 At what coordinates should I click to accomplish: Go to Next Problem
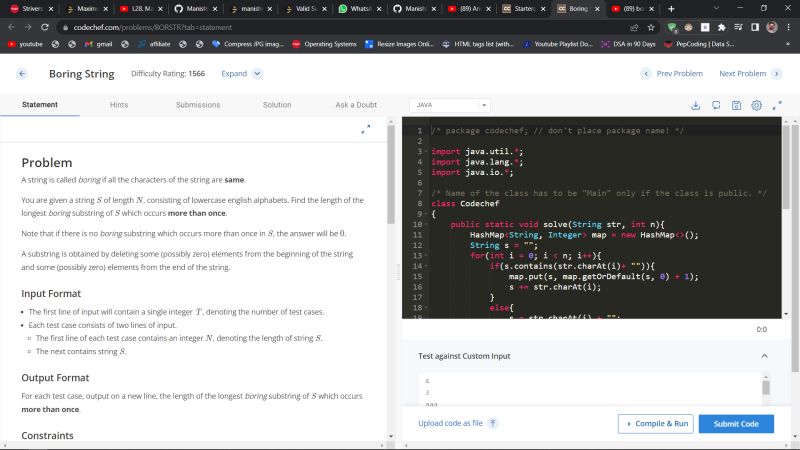(747, 74)
